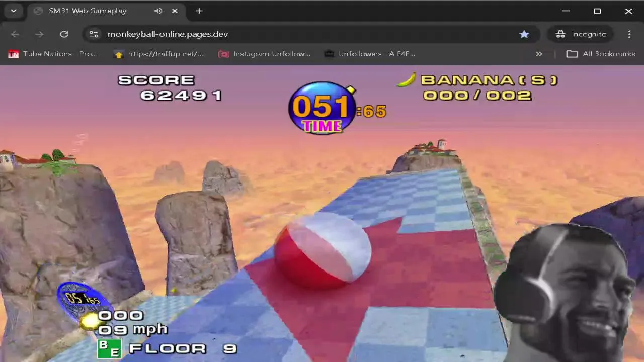Screen dimensions: 644x362
Task: Reload the monkeyball-online page
Action: tap(64, 34)
